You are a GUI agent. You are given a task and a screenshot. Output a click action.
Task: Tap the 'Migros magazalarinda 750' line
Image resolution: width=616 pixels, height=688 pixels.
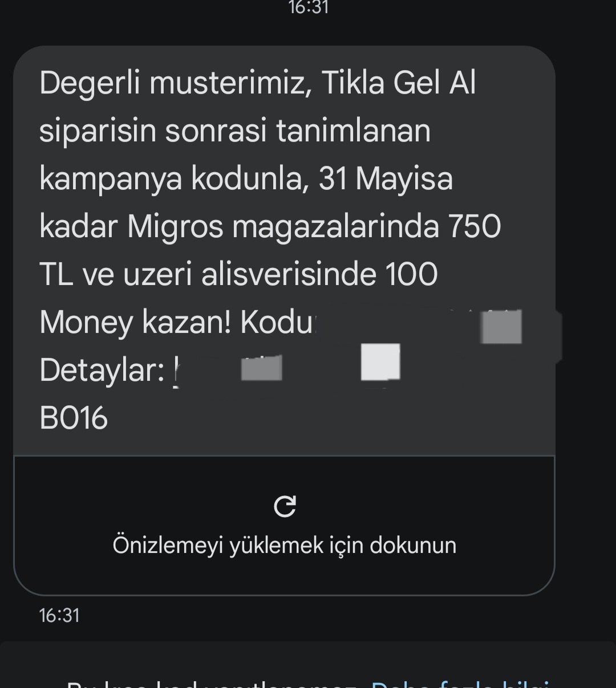pyautogui.click(x=314, y=227)
